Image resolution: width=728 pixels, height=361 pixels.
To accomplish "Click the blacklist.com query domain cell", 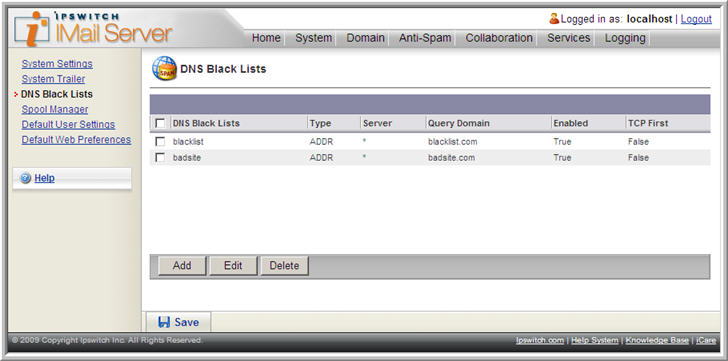I will (453, 142).
